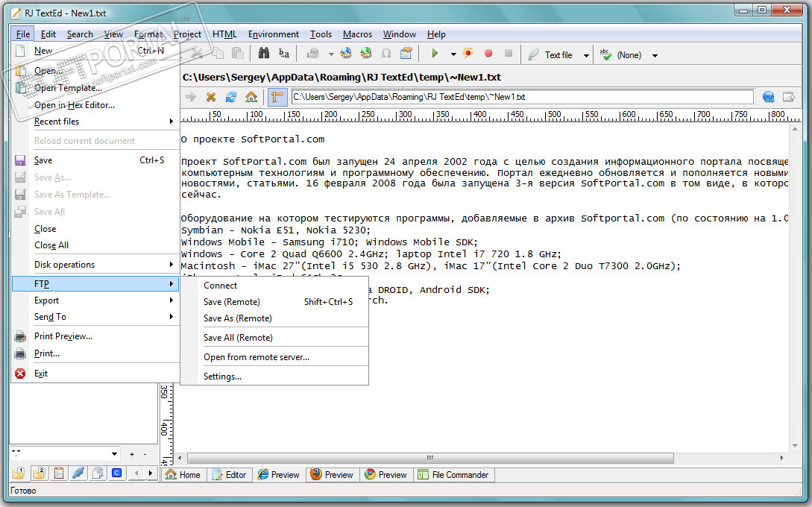Open the Search menu
The image size is (812, 507).
point(80,34)
